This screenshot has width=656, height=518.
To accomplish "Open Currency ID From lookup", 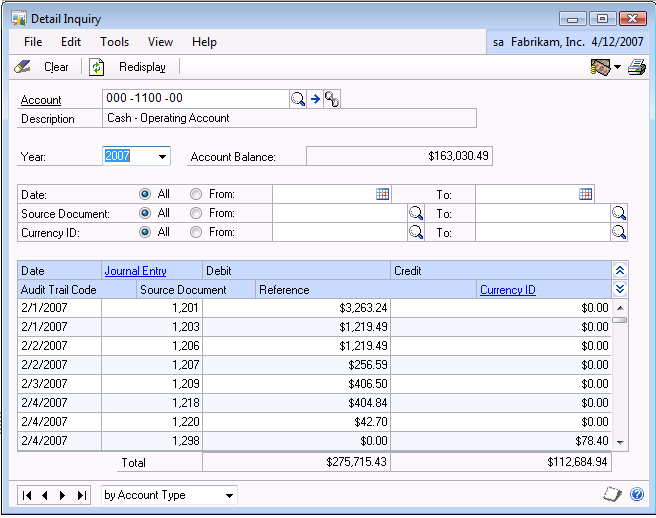I will (416, 232).
